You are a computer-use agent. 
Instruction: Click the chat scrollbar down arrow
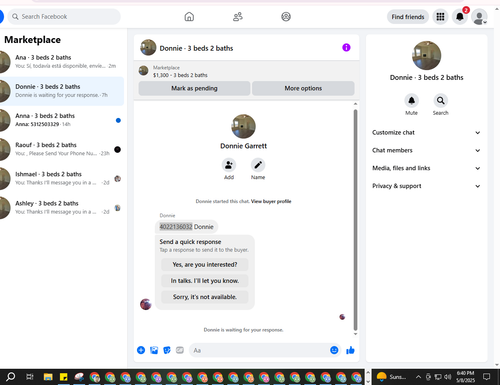pyautogui.click(x=355, y=334)
